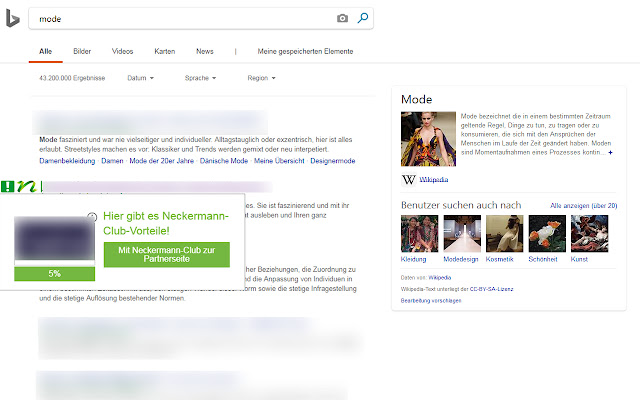
Task: Click Alle anzeigen (über 20) link
Action: (584, 206)
